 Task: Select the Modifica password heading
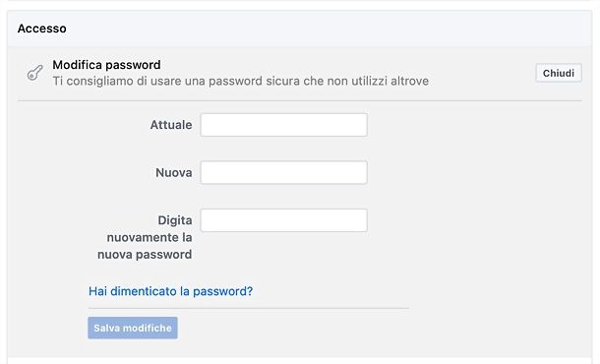click(x=106, y=65)
